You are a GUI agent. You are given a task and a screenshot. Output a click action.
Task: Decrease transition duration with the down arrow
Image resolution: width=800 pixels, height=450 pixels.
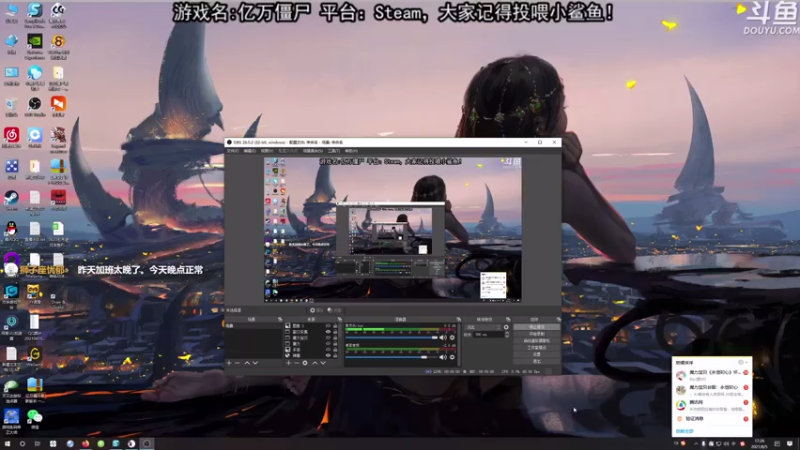tap(507, 336)
